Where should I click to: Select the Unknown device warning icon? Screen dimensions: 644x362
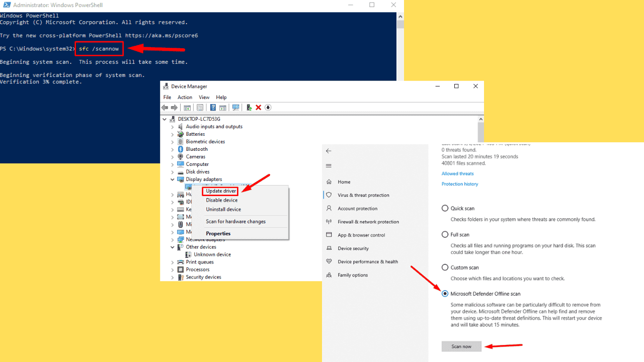(189, 254)
